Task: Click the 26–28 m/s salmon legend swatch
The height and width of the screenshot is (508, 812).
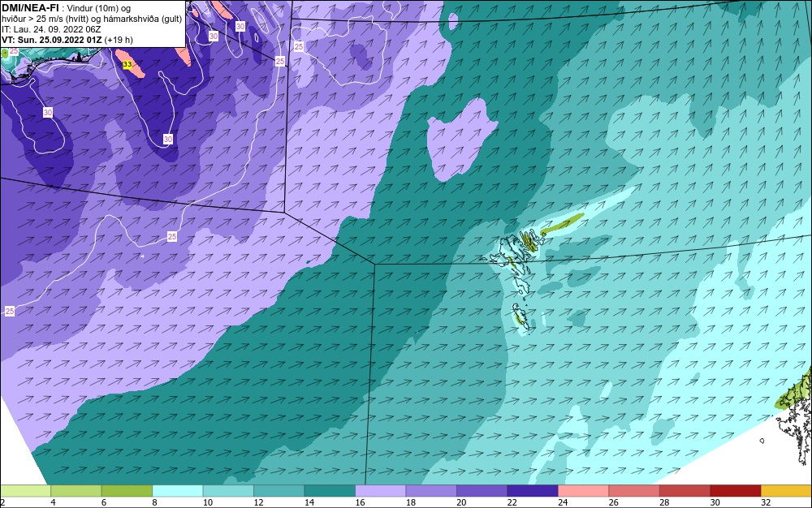Action: pyautogui.click(x=634, y=491)
